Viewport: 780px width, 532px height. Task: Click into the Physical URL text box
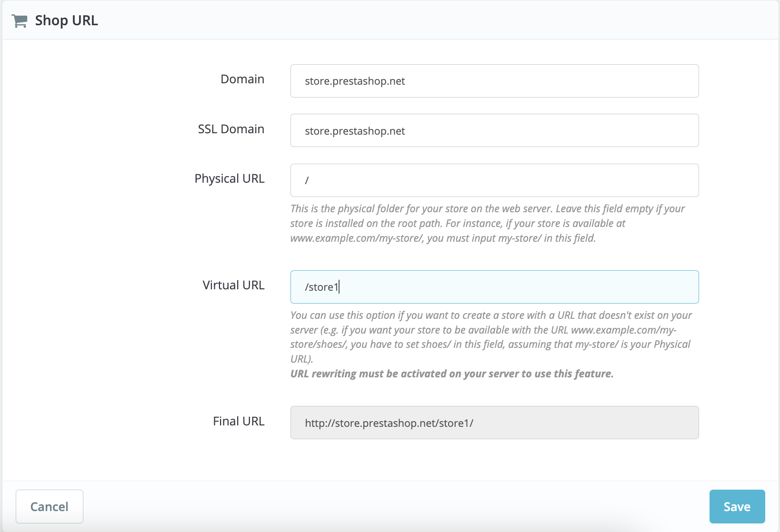coord(494,180)
